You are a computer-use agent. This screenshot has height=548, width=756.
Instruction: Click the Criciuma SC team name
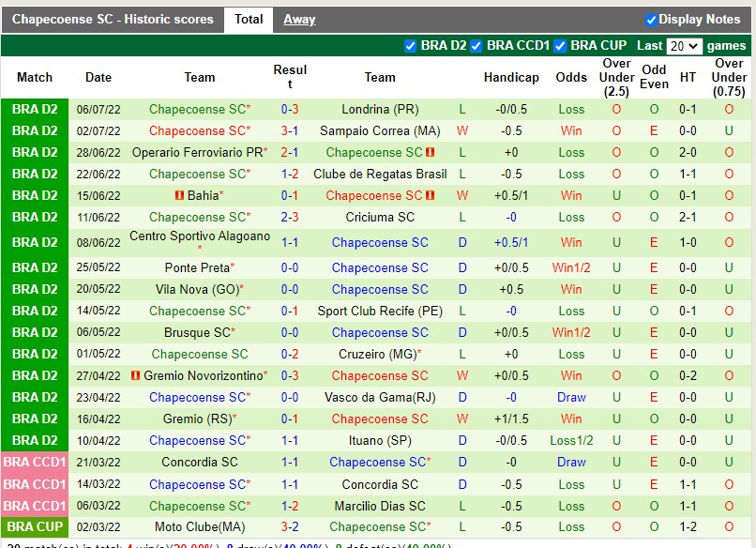pyautogui.click(x=379, y=217)
